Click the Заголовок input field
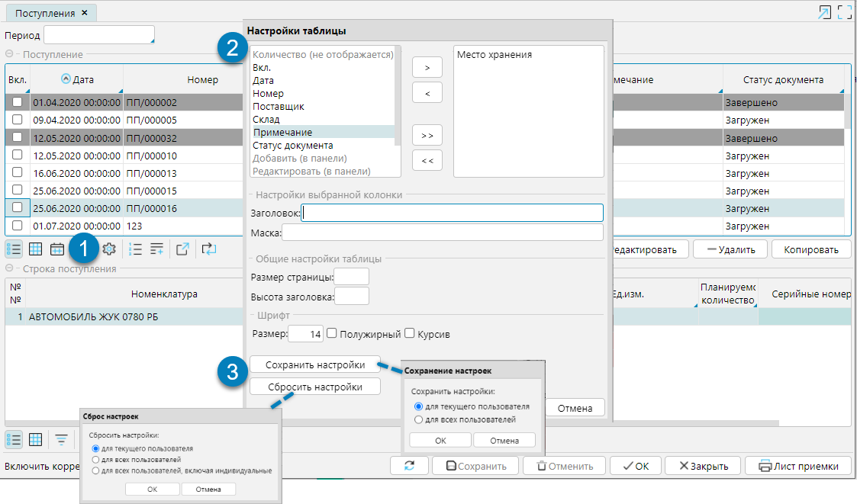This screenshot has height=504, width=857. [x=453, y=213]
